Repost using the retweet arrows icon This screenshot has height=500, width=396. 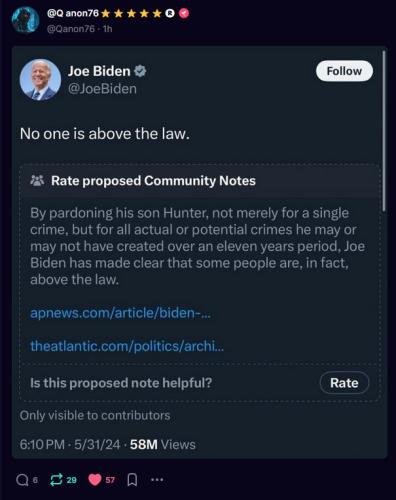[x=56, y=480]
